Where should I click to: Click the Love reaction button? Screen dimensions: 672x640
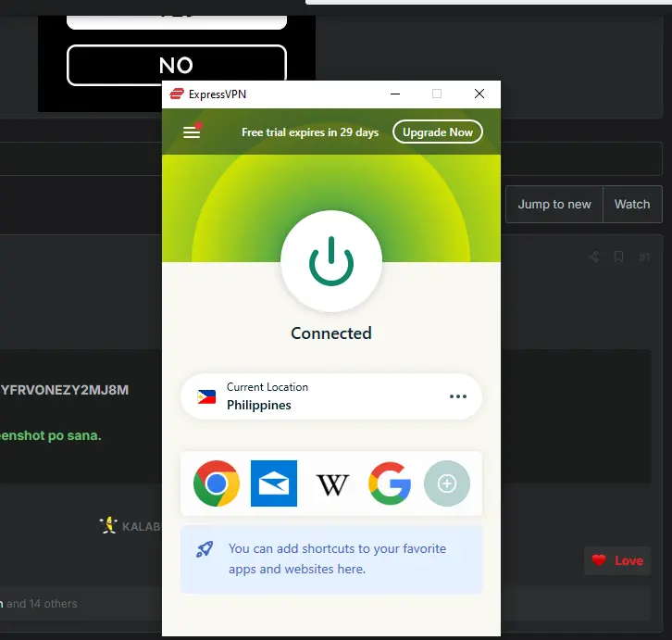[x=617, y=560]
